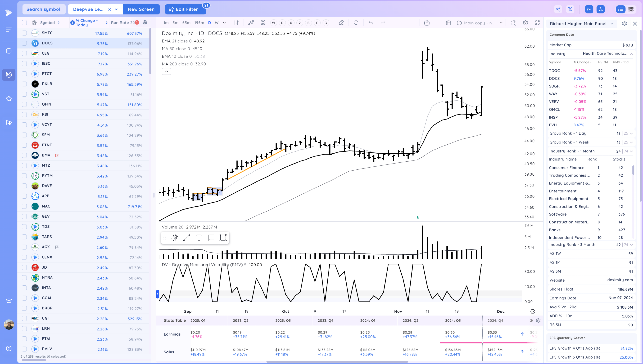This screenshot has width=643, height=364.
Task: Select the W weekly timeframe
Action: click(x=217, y=23)
